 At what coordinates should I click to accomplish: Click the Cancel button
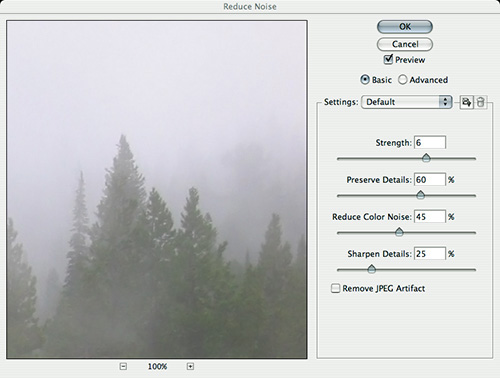tap(405, 44)
